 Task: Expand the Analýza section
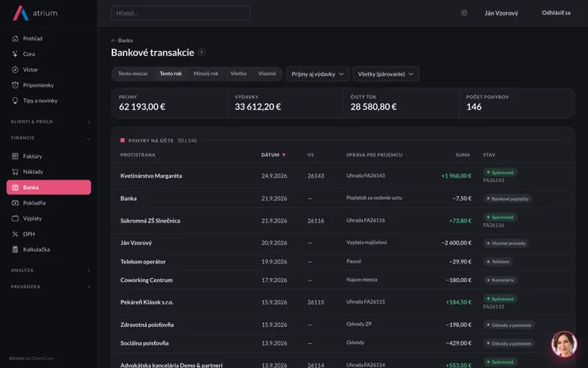click(50, 270)
